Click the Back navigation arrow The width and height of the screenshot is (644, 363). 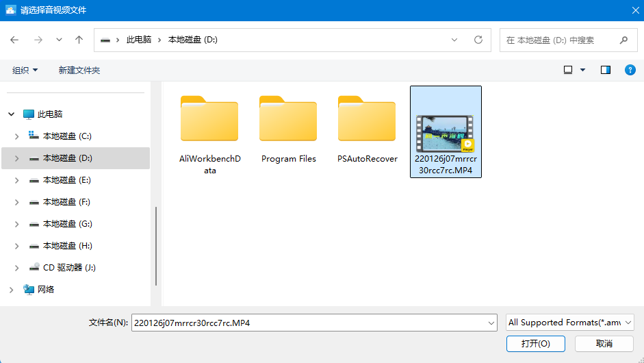point(14,40)
